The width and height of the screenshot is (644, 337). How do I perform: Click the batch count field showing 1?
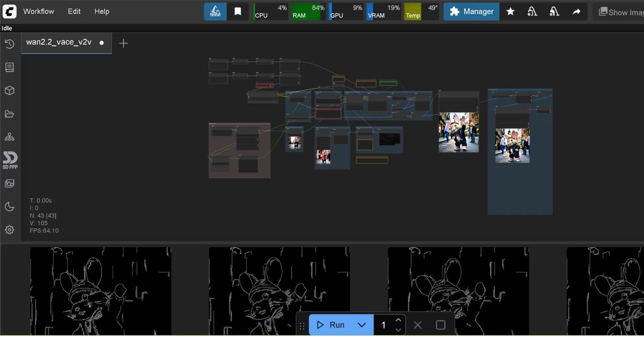[x=384, y=325]
